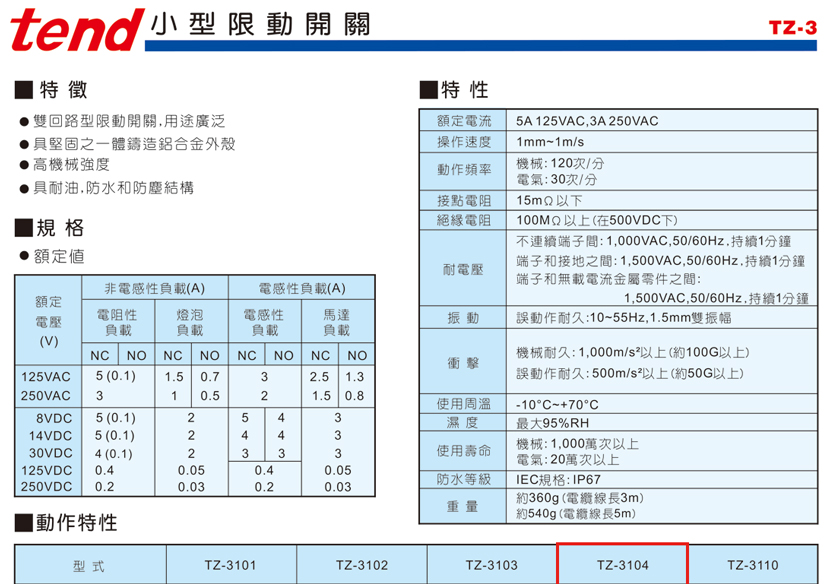830x584 pixels.
Task: Click the 耐電壓 row label
Action: tap(463, 270)
